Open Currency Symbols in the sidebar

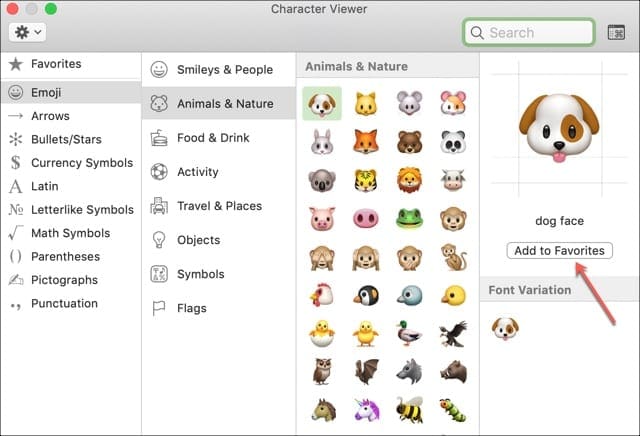81,163
